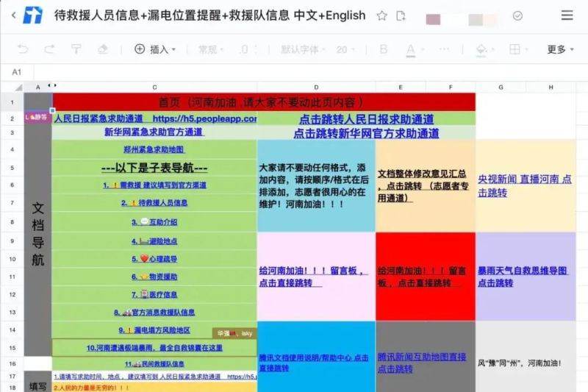Click the move-to-folder icon beside the star
The image size is (588, 392).
pyautogui.click(x=401, y=15)
